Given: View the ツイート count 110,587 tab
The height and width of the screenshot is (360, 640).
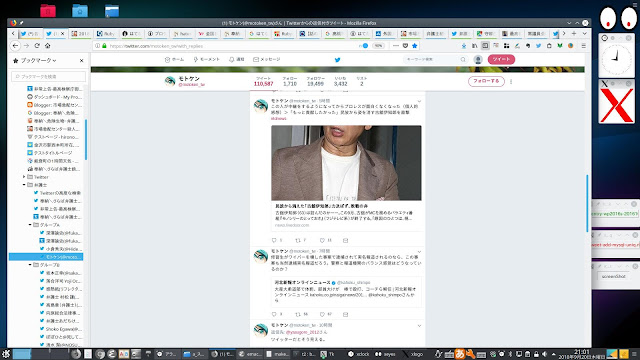Looking at the screenshot, I should (x=263, y=81).
